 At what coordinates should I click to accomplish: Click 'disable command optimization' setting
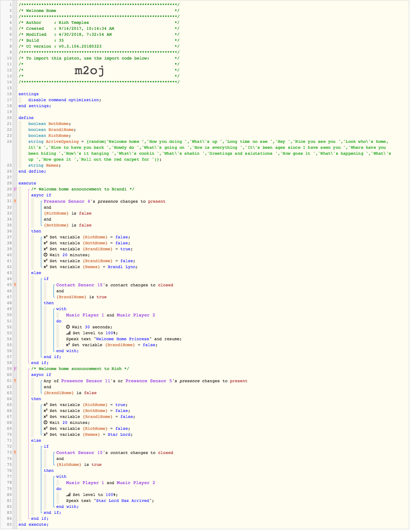[x=65, y=100]
